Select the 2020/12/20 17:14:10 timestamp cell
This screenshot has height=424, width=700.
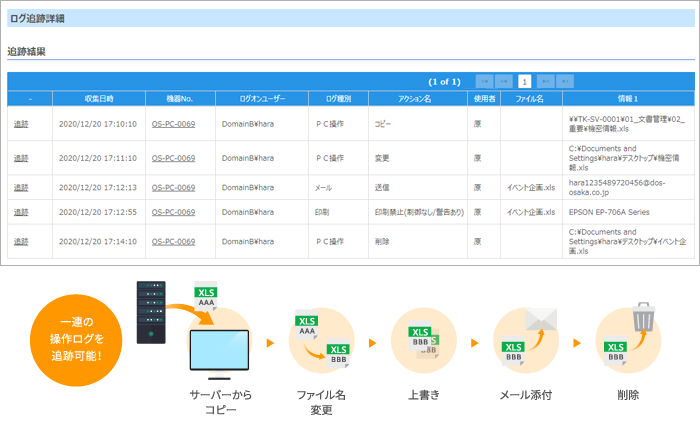[x=98, y=241]
